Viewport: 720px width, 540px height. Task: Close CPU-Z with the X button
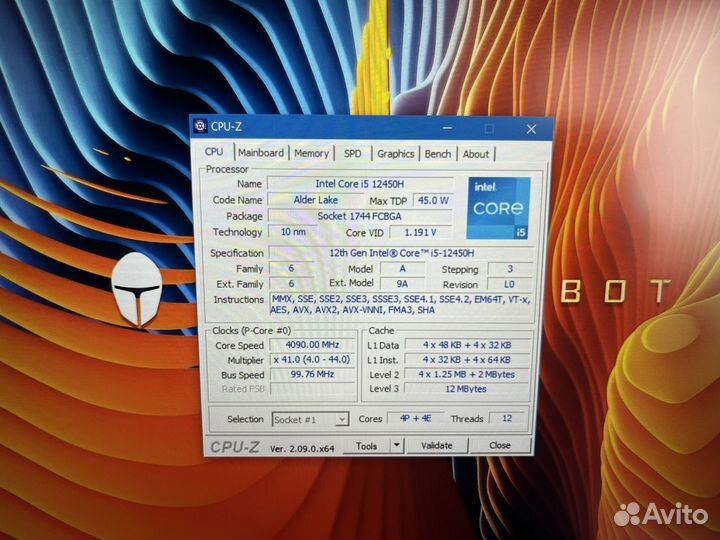531,129
